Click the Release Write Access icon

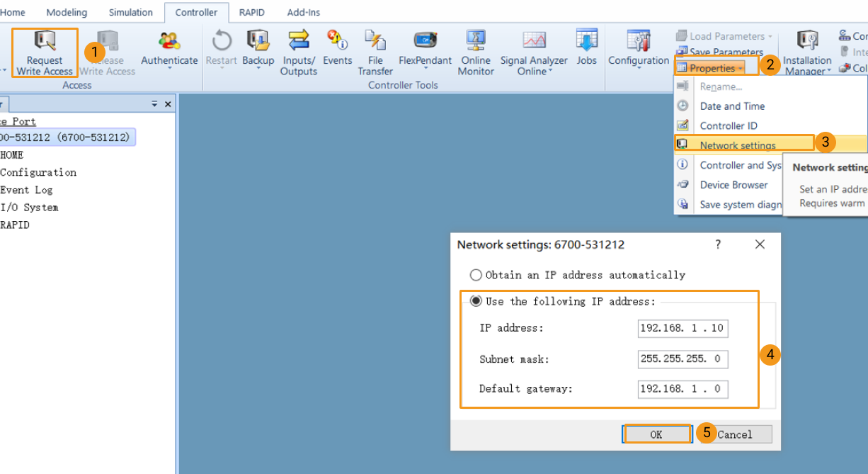point(108,40)
